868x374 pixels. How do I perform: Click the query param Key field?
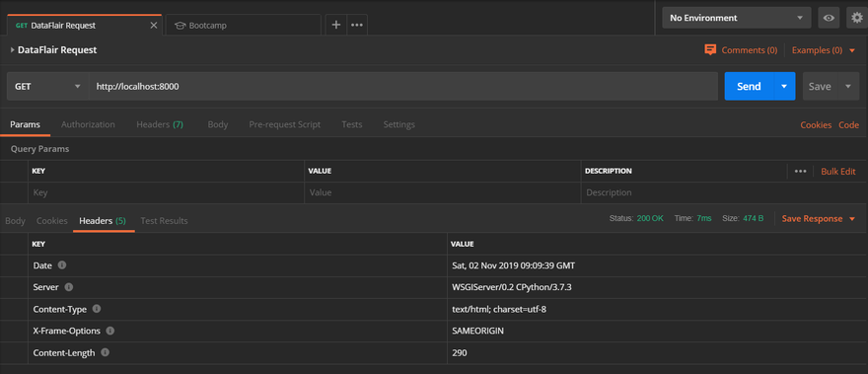pos(166,192)
